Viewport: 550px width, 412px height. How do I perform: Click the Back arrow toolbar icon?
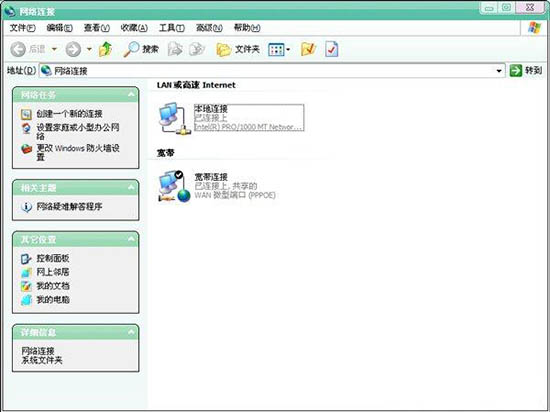pos(18,49)
